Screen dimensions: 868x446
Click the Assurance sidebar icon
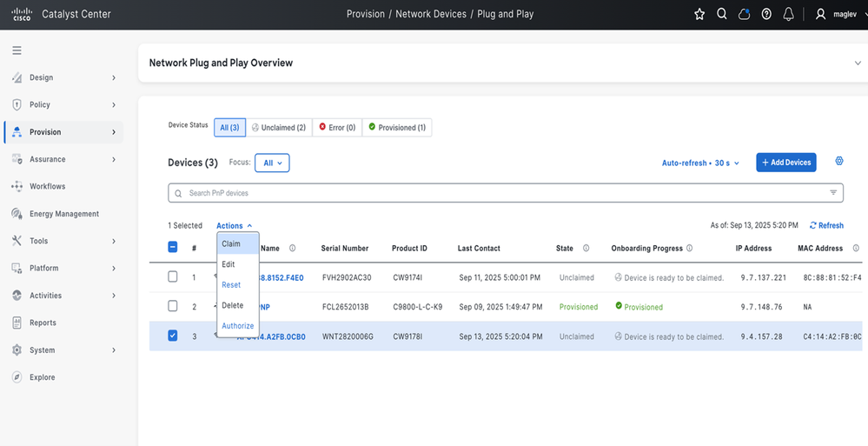coord(17,159)
